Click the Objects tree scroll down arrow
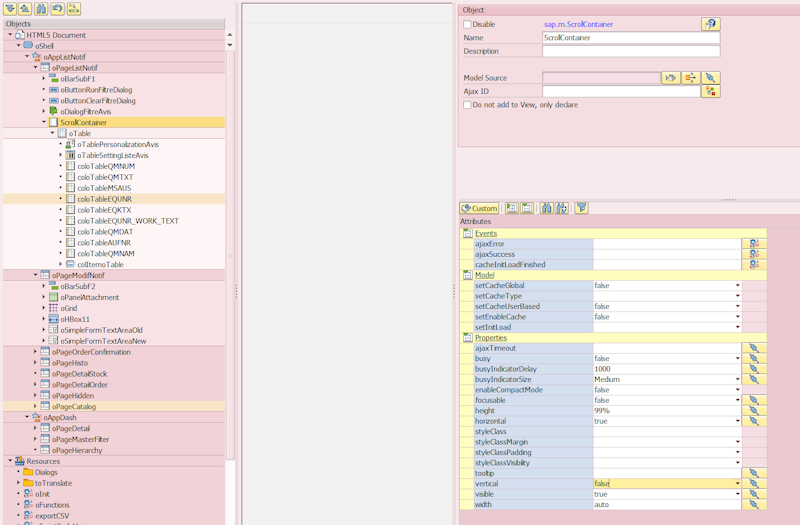Image resolution: width=800 pixels, height=525 pixels. pyautogui.click(x=230, y=45)
